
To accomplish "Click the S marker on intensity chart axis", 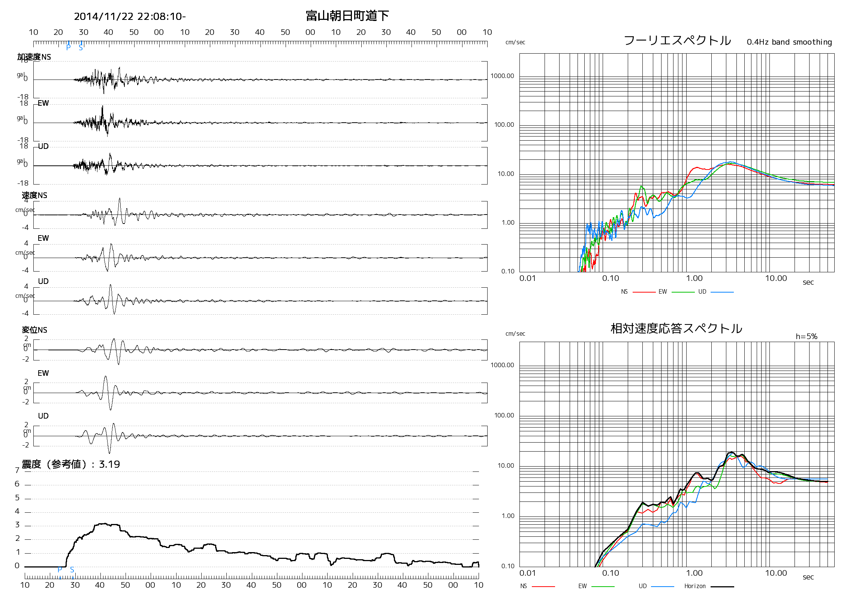I will (72, 570).
